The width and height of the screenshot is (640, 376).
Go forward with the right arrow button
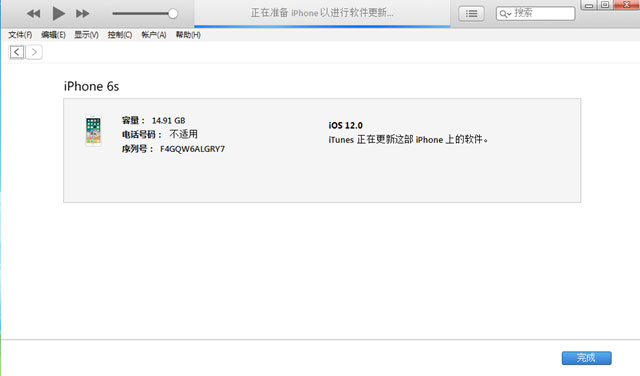34,52
